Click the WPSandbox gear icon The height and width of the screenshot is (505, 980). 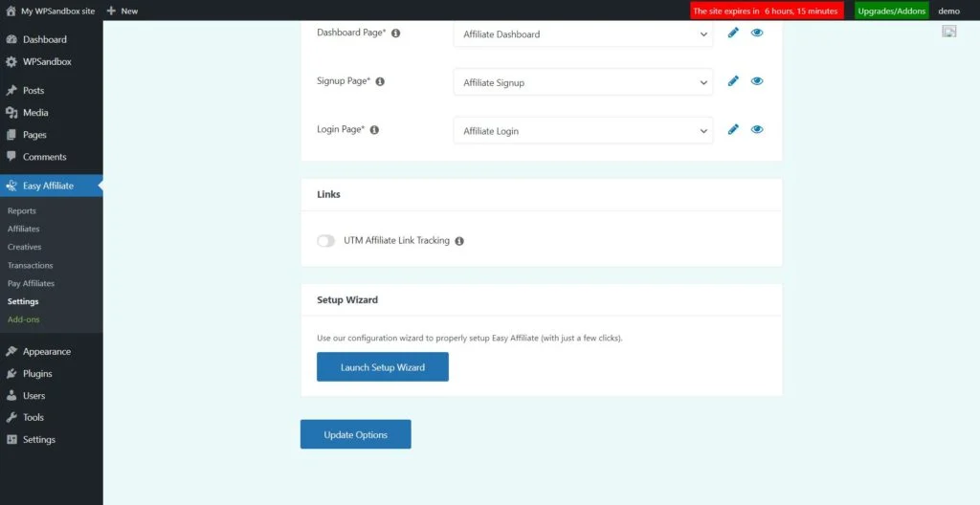click(x=11, y=62)
